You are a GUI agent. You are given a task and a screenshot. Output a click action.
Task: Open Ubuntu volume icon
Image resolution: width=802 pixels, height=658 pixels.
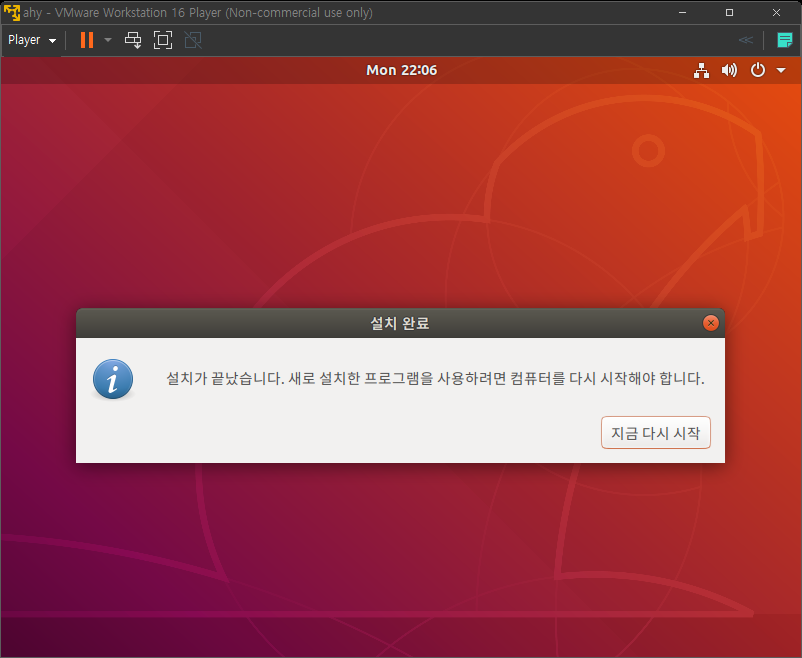pos(729,70)
